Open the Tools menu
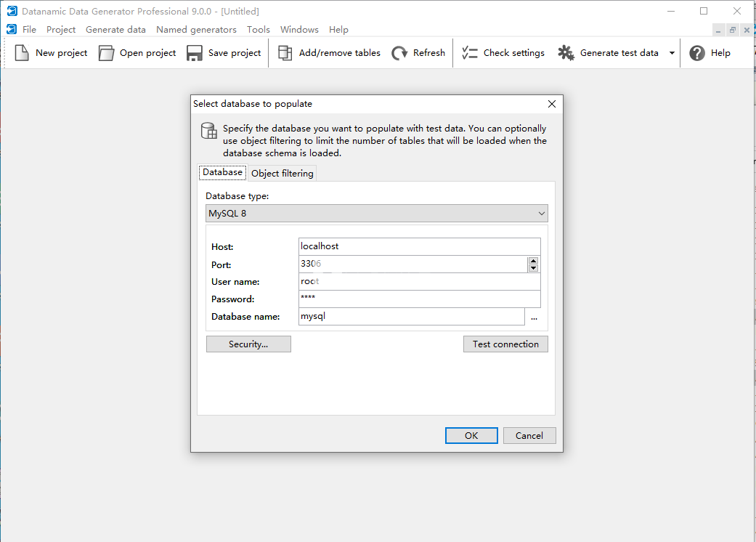Screen dimensions: 756x542 259,29
